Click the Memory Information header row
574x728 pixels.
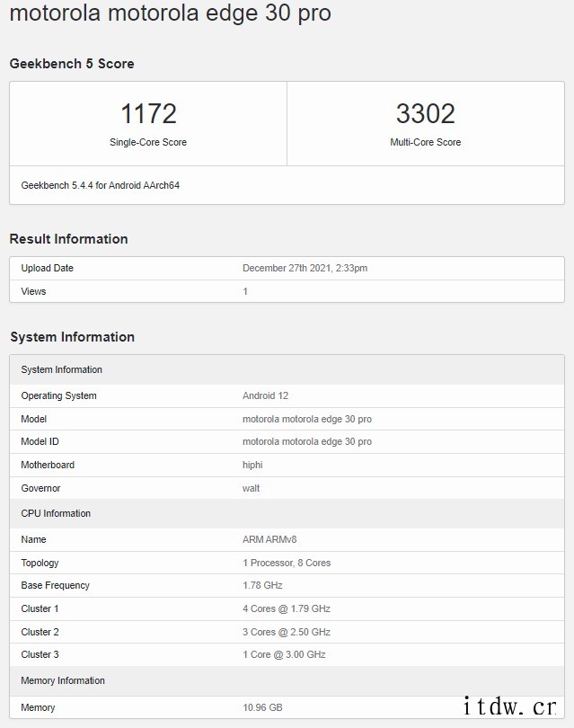pyautogui.click(x=287, y=680)
